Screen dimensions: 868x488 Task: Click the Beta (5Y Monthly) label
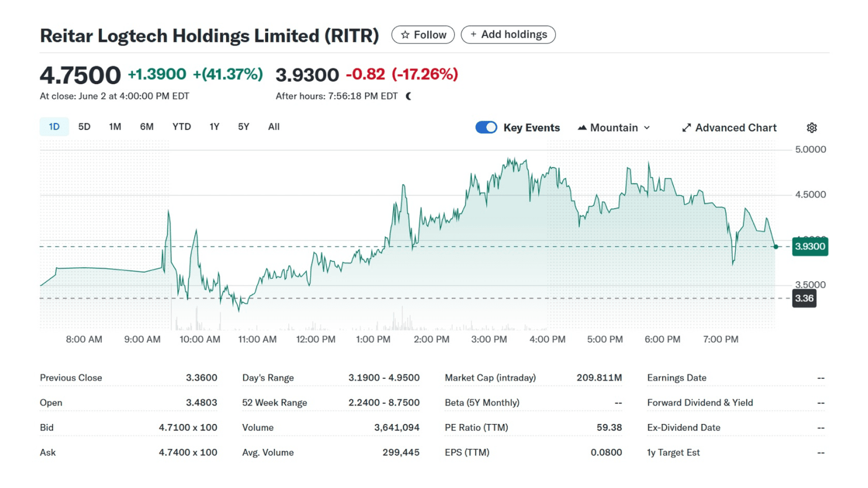(482, 403)
